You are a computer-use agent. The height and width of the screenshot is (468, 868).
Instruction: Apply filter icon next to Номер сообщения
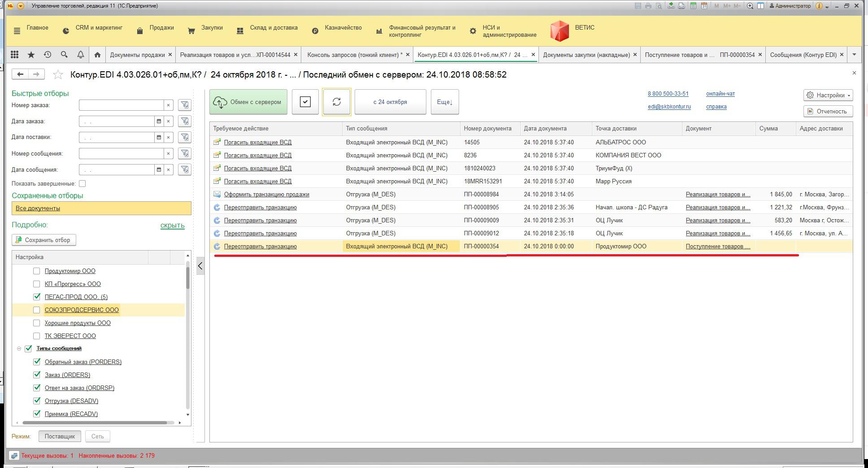184,153
